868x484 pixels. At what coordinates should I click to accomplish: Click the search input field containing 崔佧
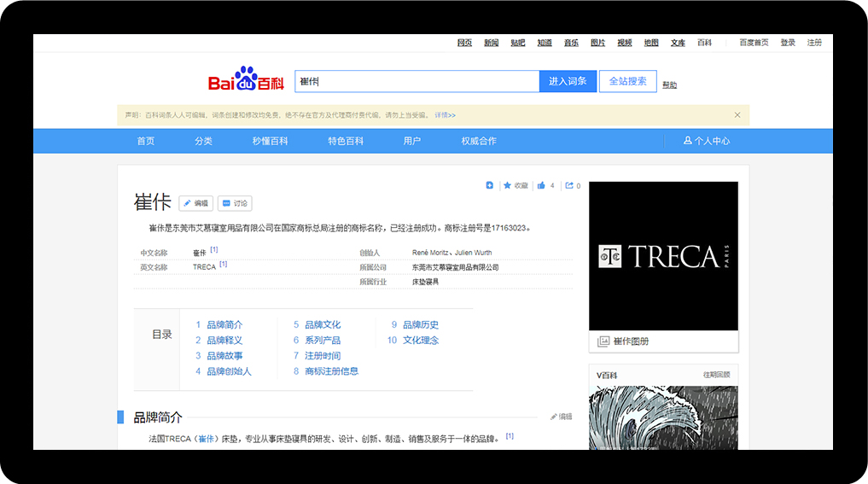point(417,81)
